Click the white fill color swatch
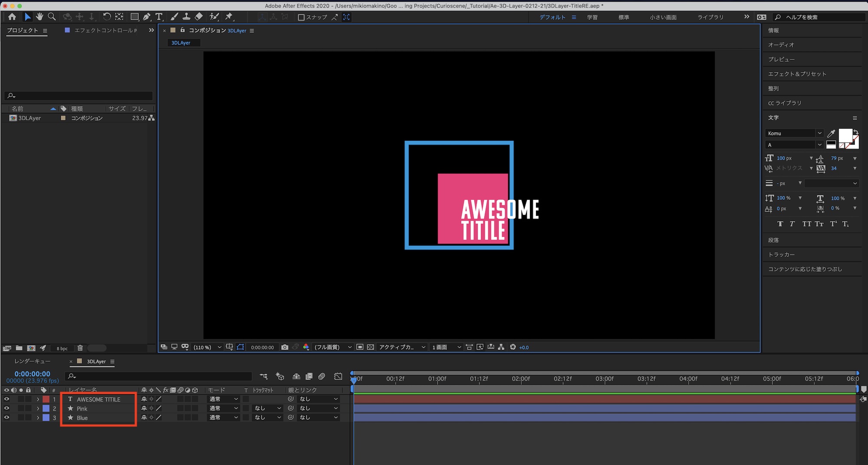Screen dimensions: 868x465 click(845, 135)
